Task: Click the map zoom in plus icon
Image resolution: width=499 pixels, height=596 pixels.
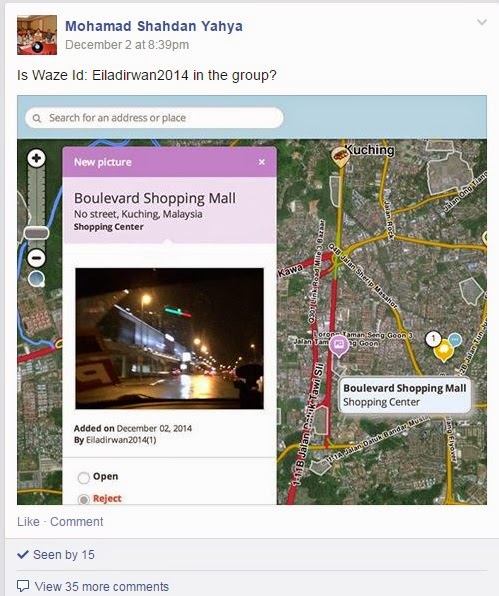Action: click(x=36, y=158)
